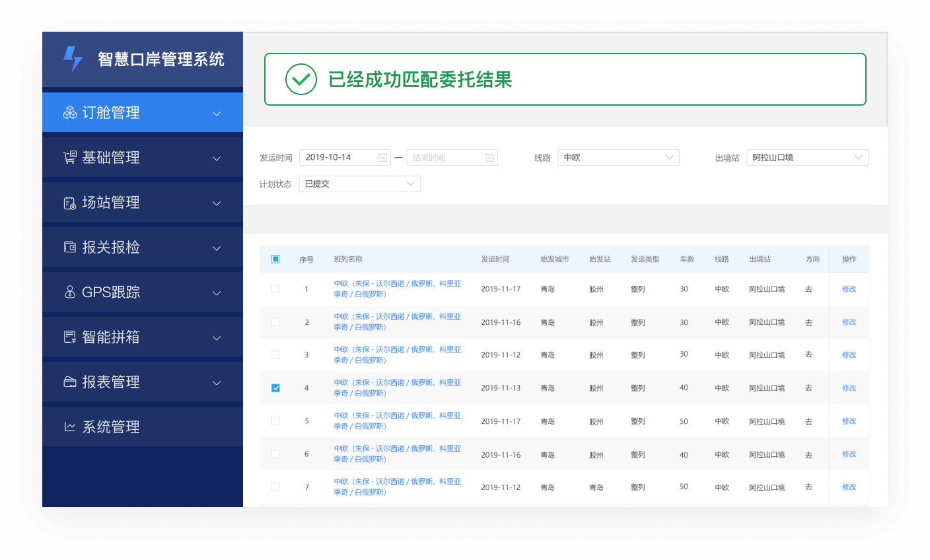Open the 基础管理 sidebar menu
This screenshot has height=560, width=930.
[143, 157]
